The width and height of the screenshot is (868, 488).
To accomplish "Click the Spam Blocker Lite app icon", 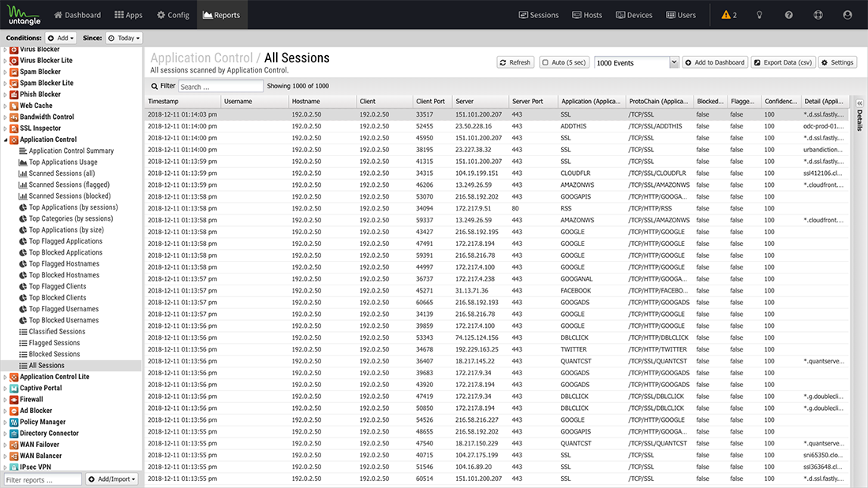I will 14,84.
